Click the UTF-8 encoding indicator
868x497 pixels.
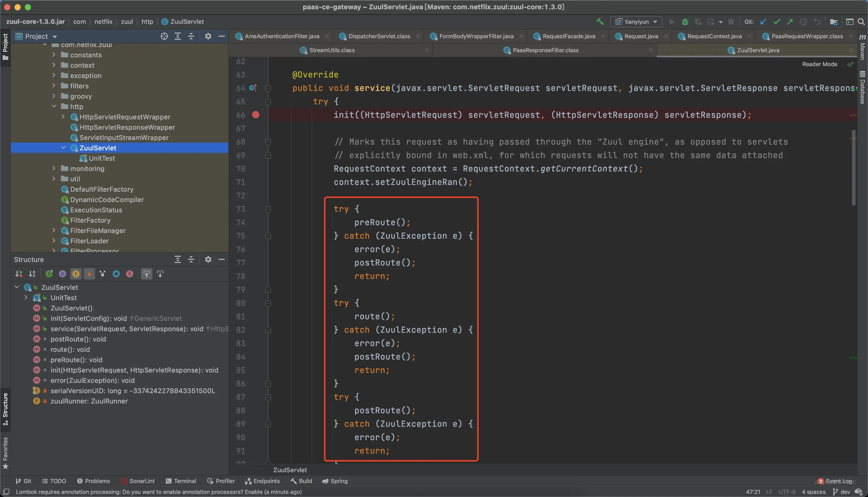(787, 492)
